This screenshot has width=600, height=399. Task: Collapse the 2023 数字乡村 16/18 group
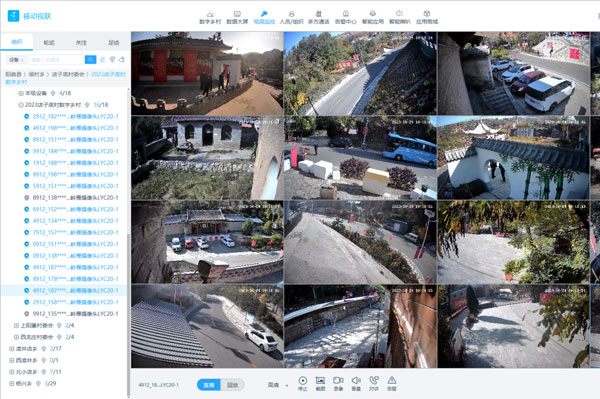[x=21, y=105]
